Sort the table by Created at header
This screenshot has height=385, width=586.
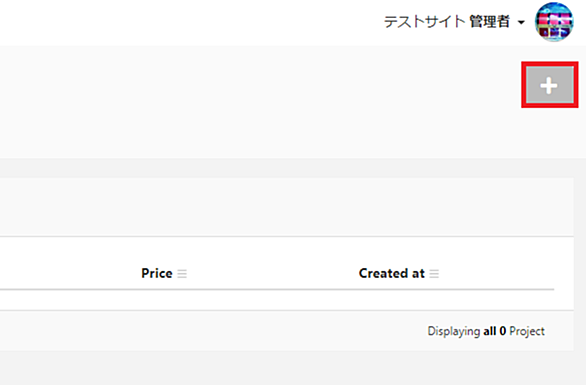[392, 274]
